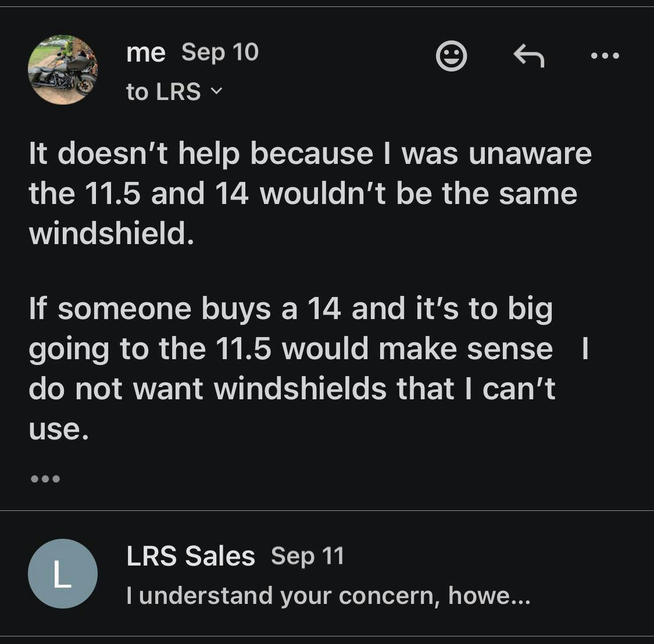The width and height of the screenshot is (654, 644).
Task: Click the line "It doesn't help because"
Action: 310,154
